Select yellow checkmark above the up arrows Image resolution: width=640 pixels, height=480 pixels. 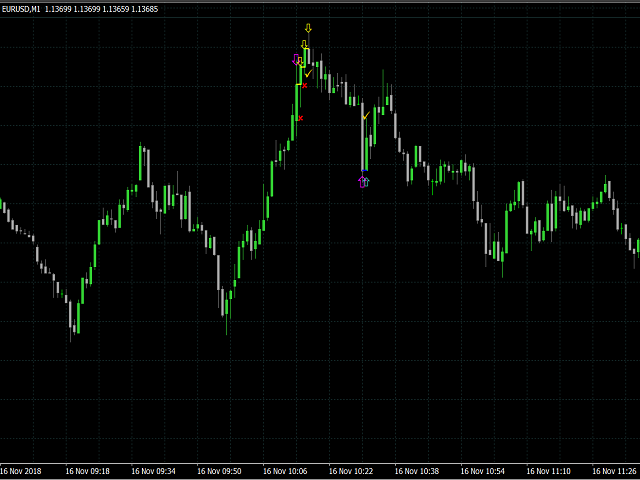click(366, 116)
